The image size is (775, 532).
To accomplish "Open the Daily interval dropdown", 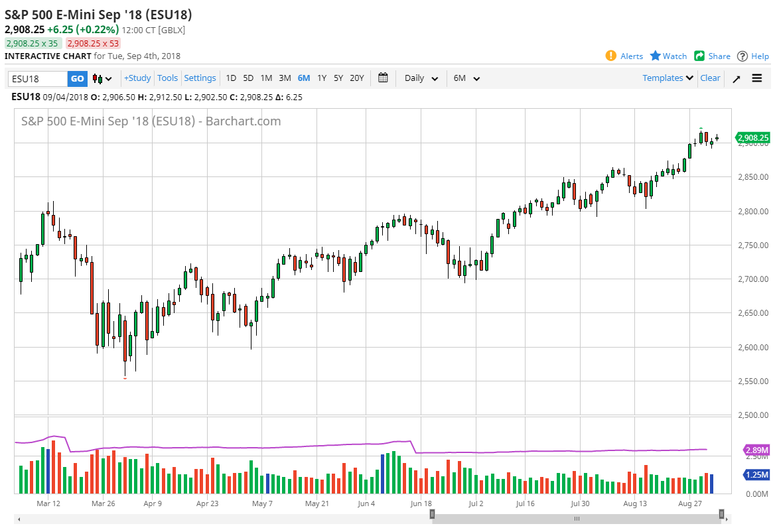I will coord(421,78).
